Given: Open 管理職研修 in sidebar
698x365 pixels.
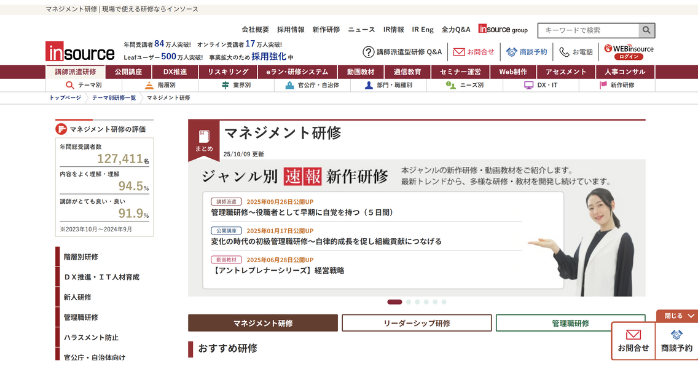Looking at the screenshot, I should pyautogui.click(x=81, y=317).
